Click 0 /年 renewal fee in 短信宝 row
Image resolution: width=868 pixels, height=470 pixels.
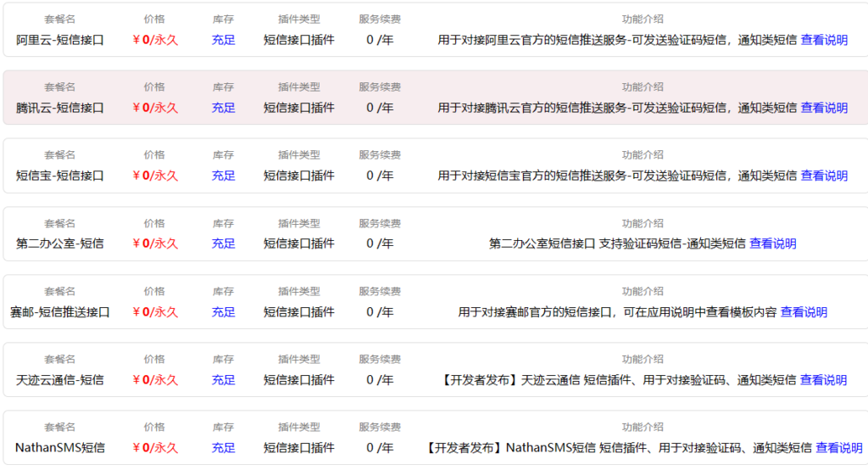pyautogui.click(x=380, y=176)
